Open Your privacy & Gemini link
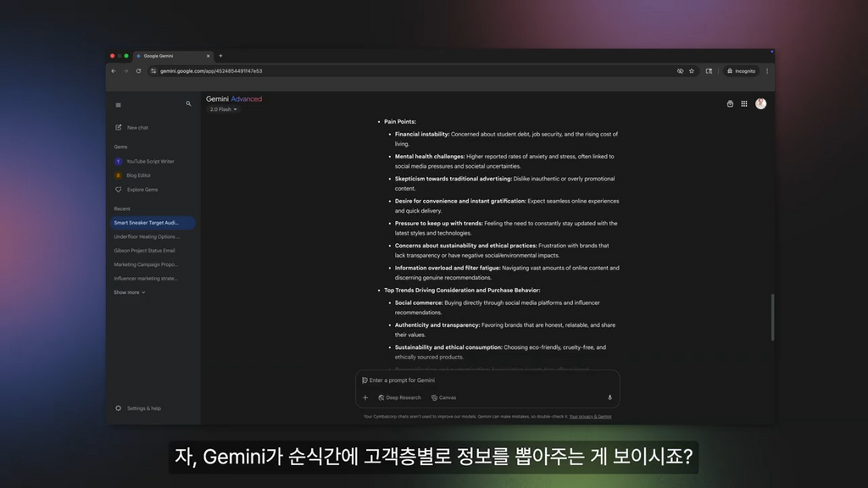The height and width of the screenshot is (488, 868). coord(590,417)
